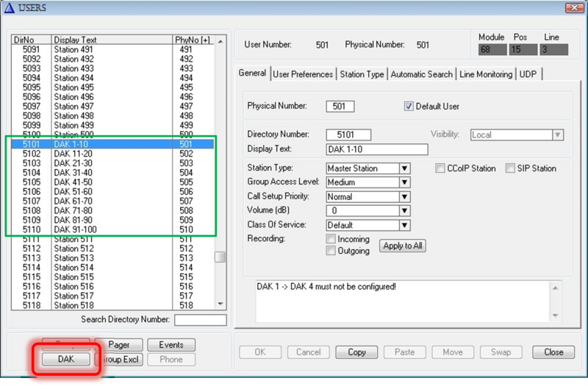Select the row Station 499
The image size is (588, 389).
tap(112, 125)
